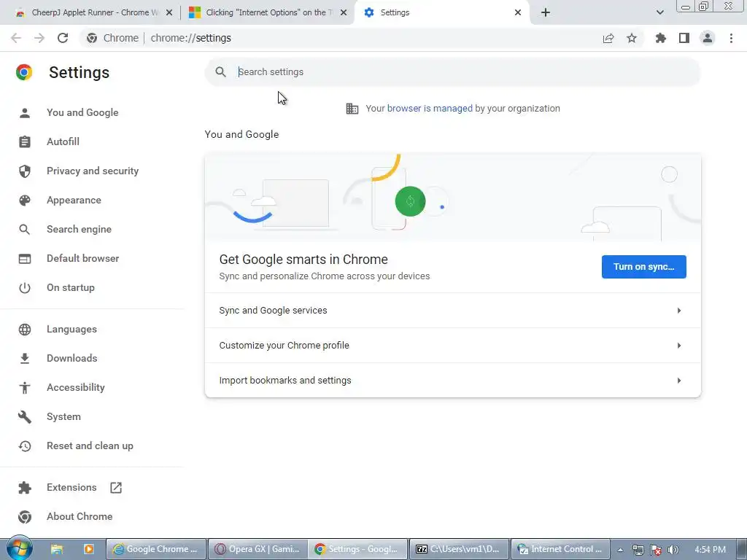Expand Customize your Chrome profile row
Viewport: 747px width, 560px height.
pos(452,346)
